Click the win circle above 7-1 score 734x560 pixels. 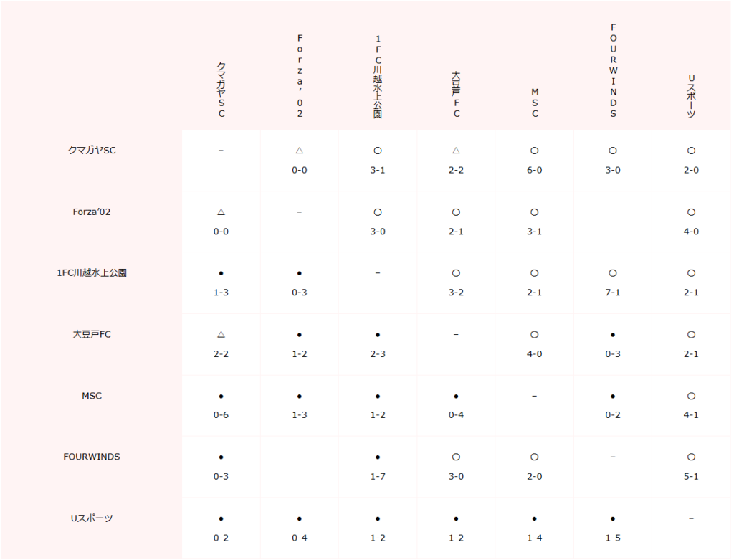(x=613, y=273)
